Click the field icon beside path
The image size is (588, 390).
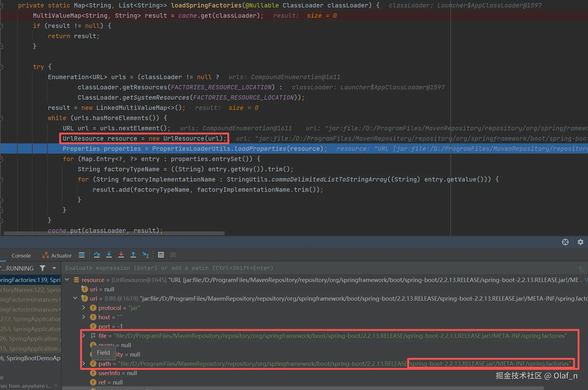(x=93, y=364)
